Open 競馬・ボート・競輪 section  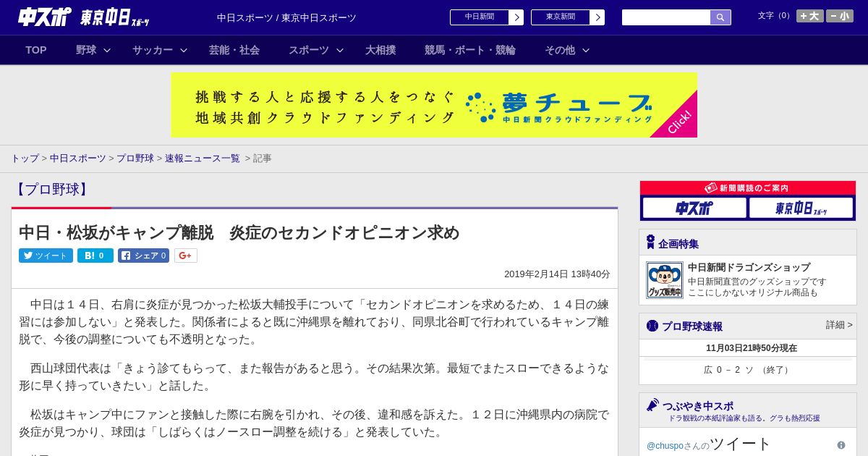click(470, 50)
